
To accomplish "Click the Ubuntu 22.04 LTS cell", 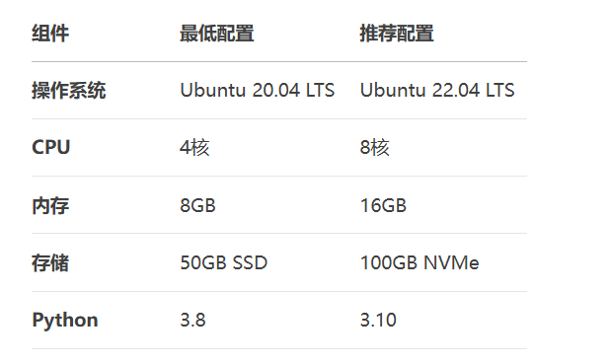I will [x=437, y=91].
